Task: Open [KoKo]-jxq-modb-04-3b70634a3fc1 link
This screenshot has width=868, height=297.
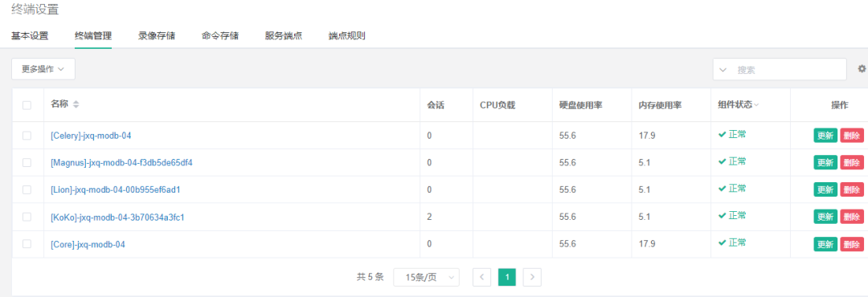Action: tap(117, 217)
